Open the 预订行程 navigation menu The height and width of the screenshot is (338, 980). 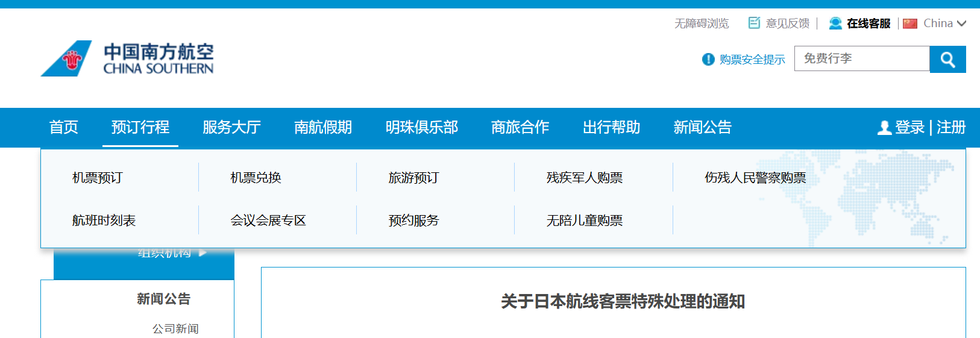[140, 127]
